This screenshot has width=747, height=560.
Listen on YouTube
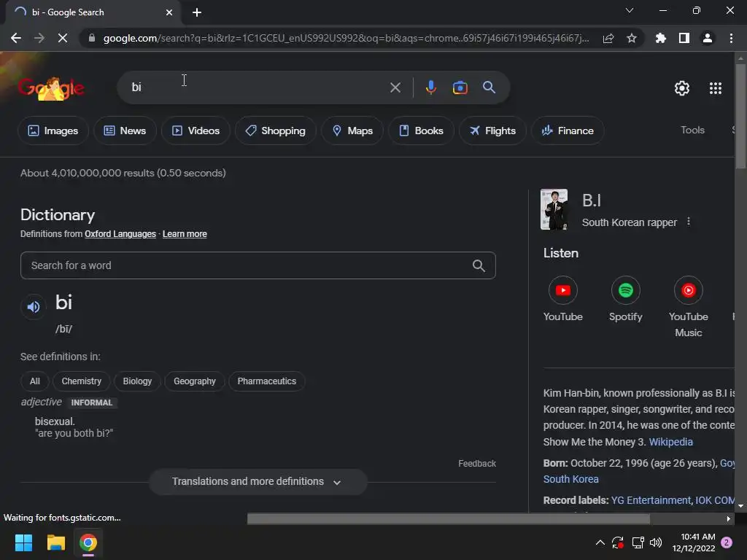pos(563,299)
